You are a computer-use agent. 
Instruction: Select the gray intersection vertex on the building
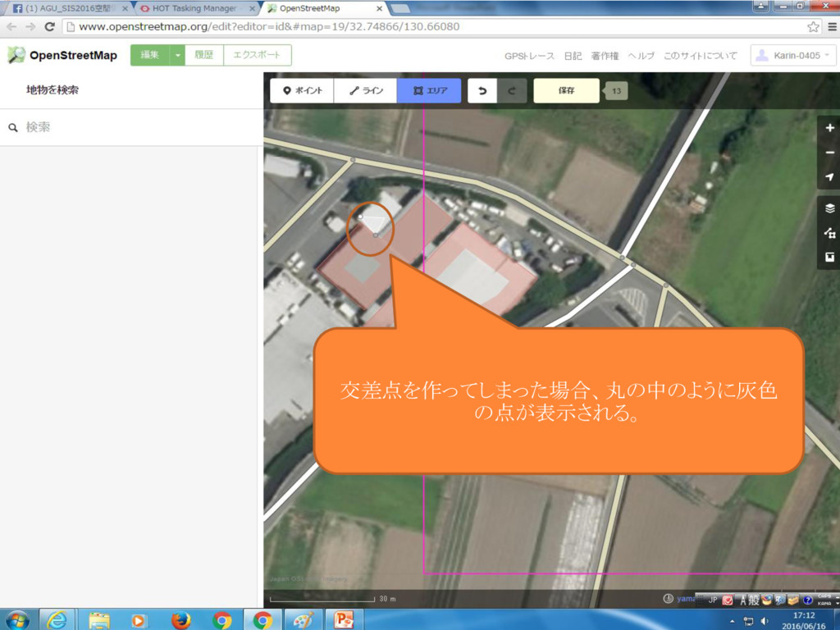tap(376, 235)
